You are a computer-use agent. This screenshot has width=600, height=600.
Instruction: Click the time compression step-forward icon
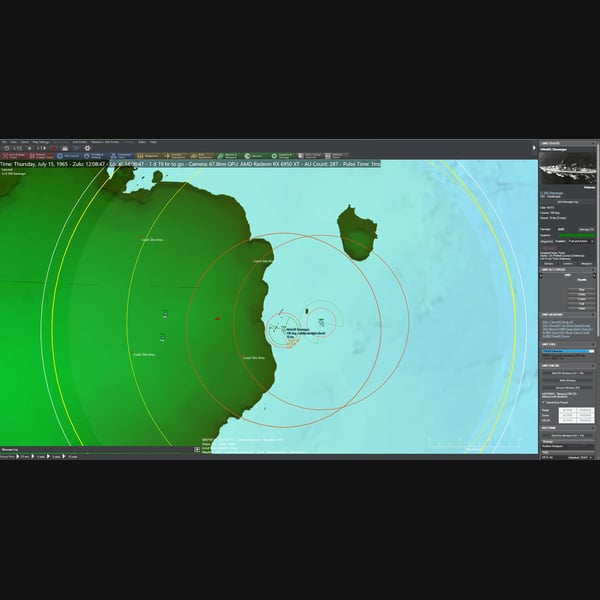click(x=41, y=148)
